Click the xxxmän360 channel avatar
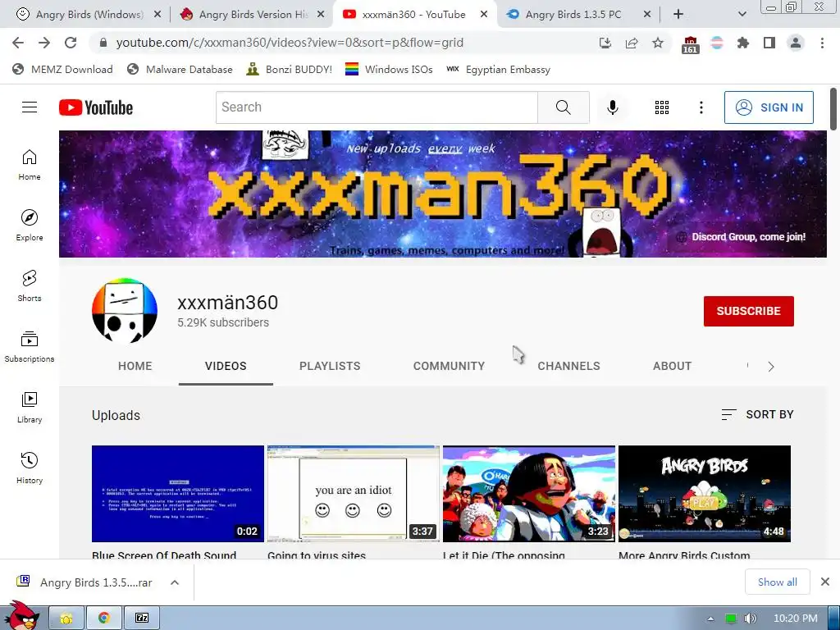The width and height of the screenshot is (840, 630). tap(125, 311)
